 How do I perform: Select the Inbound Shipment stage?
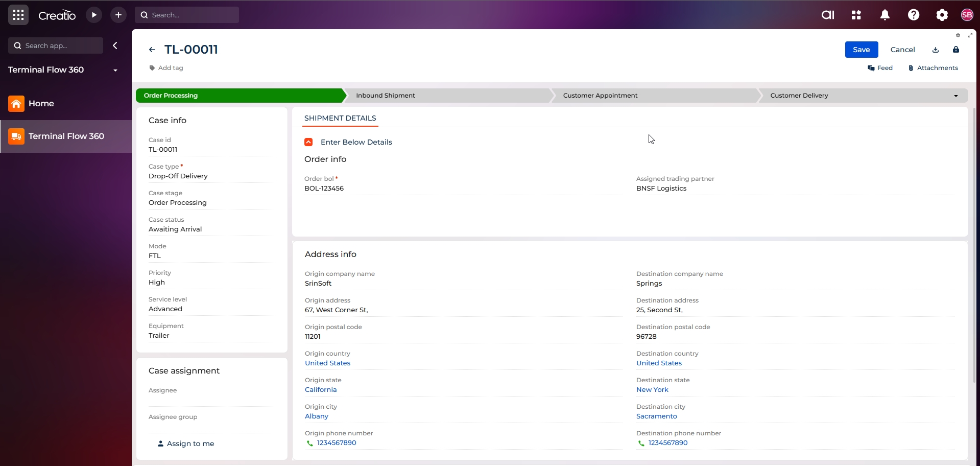coord(386,96)
